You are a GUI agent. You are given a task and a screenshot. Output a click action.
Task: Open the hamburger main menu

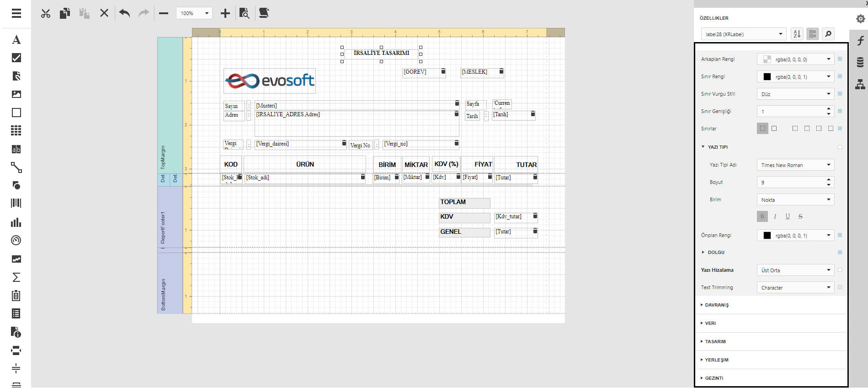16,13
